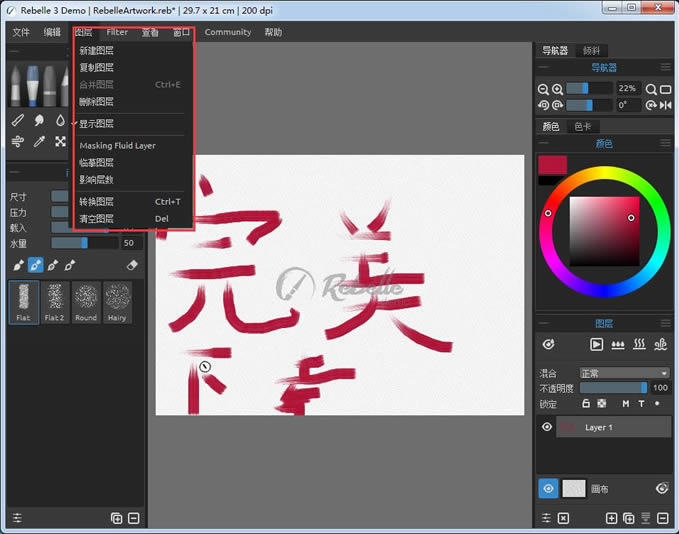This screenshot has height=534, width=679.
Task: Choose the third brush mode icon
Action: [53, 265]
